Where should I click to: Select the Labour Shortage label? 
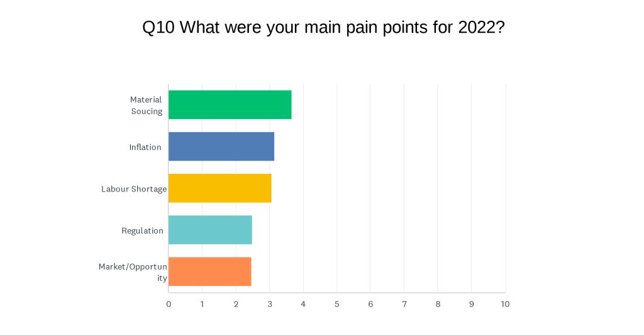pyautogui.click(x=134, y=189)
